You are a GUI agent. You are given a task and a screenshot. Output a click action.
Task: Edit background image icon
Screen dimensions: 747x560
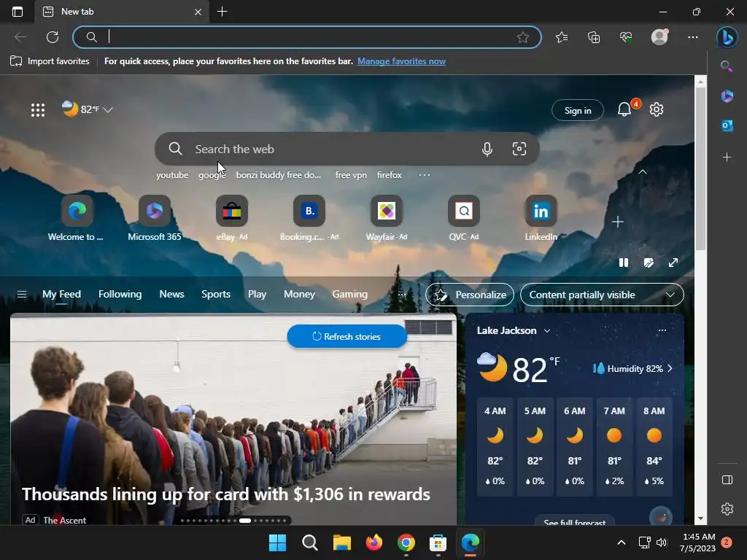point(649,262)
